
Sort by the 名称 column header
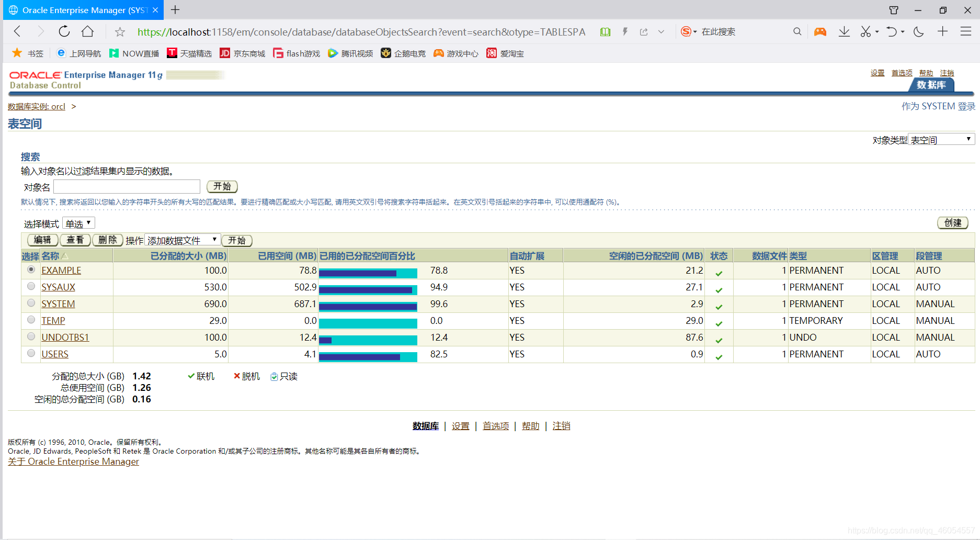50,256
